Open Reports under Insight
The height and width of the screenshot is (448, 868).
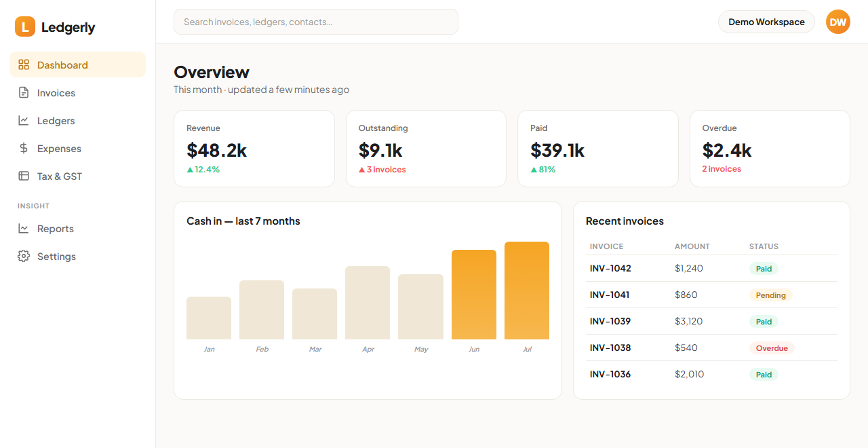click(x=78, y=228)
